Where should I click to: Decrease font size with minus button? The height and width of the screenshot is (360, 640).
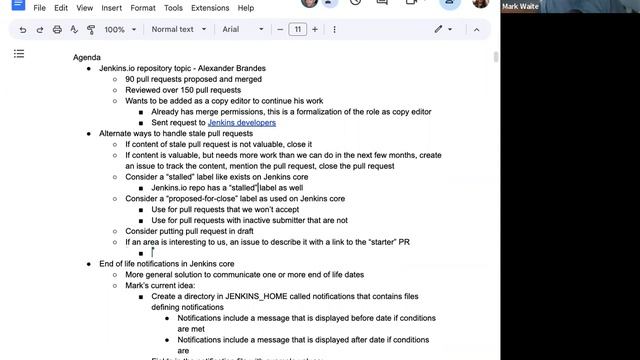click(280, 29)
